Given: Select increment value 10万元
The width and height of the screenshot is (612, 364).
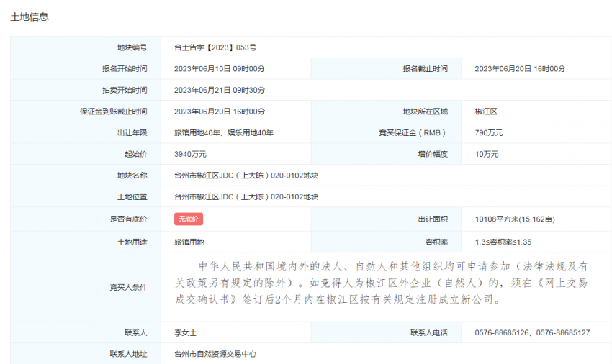Looking at the screenshot, I should click(x=486, y=154).
